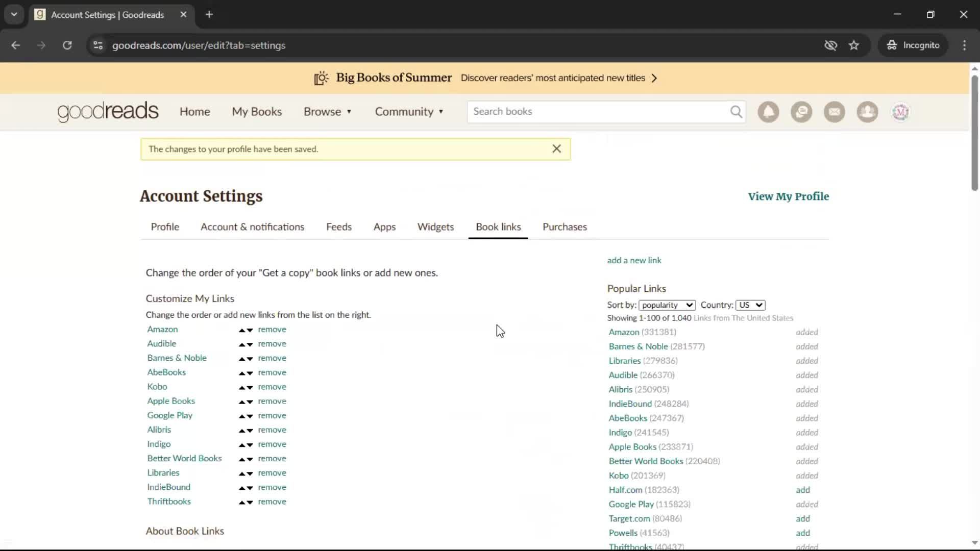980x551 pixels.
Task: Move Barnes & Noble link up
Action: (x=242, y=359)
